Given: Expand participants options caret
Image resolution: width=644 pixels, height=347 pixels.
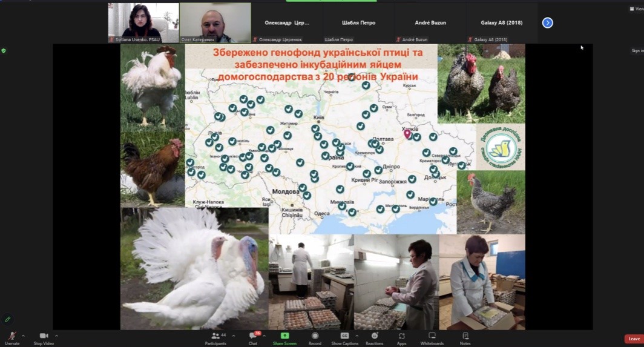Looking at the screenshot, I should pyautogui.click(x=233, y=336).
